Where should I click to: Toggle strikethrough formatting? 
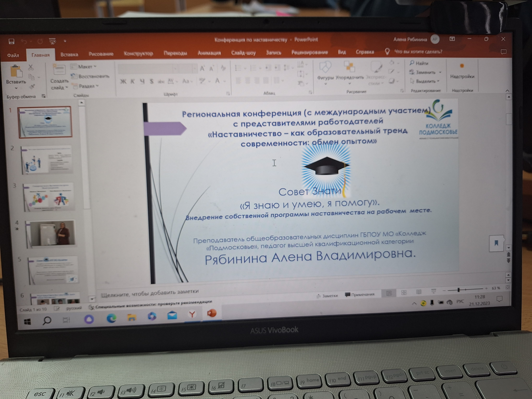pyautogui.click(x=161, y=81)
